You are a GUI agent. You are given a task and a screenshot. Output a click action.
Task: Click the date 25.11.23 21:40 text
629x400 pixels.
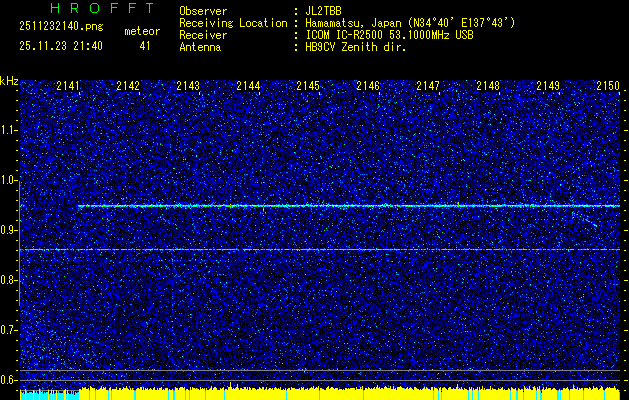[59, 45]
